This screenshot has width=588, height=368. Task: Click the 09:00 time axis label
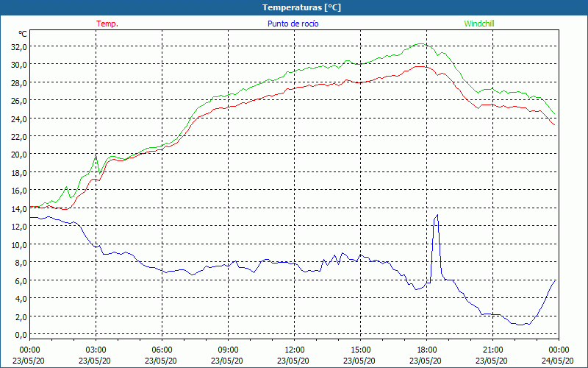[228, 350]
